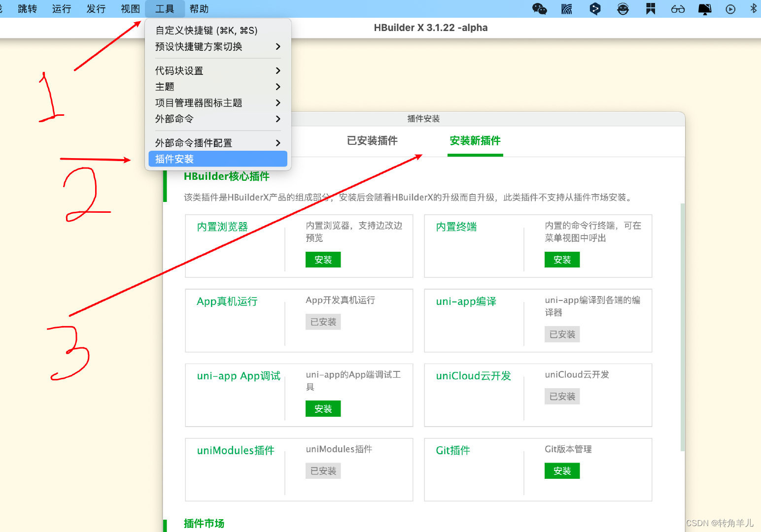Expand 预设快捷键方案切换 submenu

pyautogui.click(x=218, y=46)
